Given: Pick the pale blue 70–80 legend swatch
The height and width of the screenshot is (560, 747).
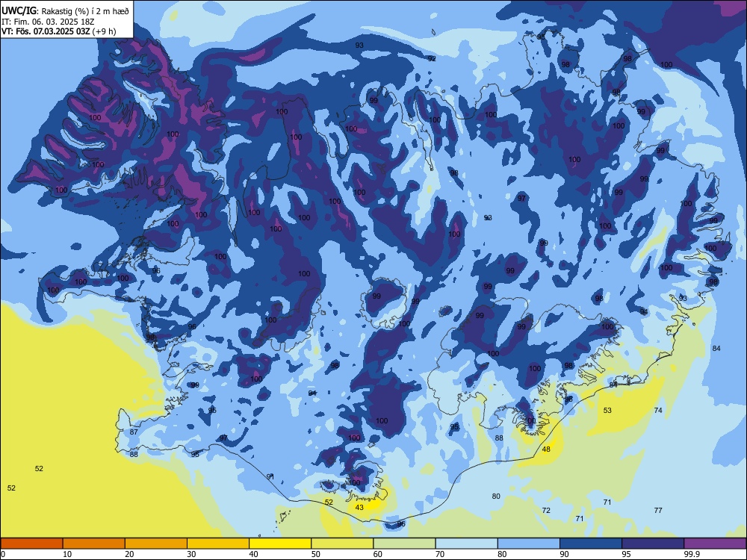Looking at the screenshot, I should click(x=466, y=544).
